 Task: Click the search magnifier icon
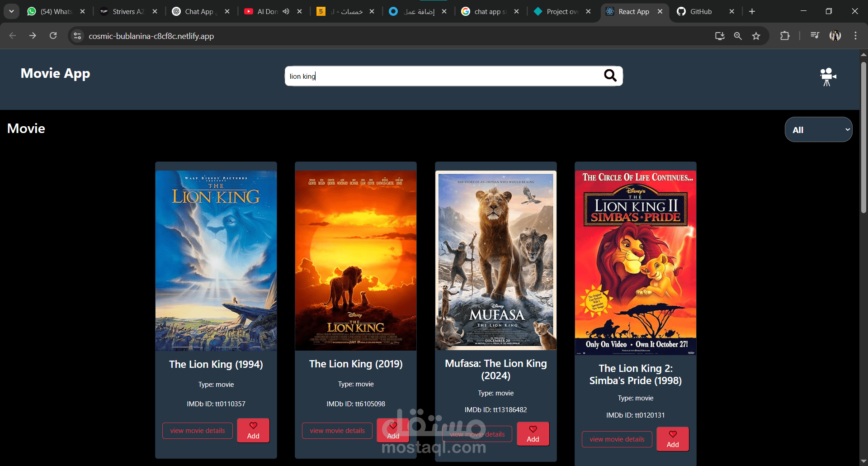pos(610,76)
